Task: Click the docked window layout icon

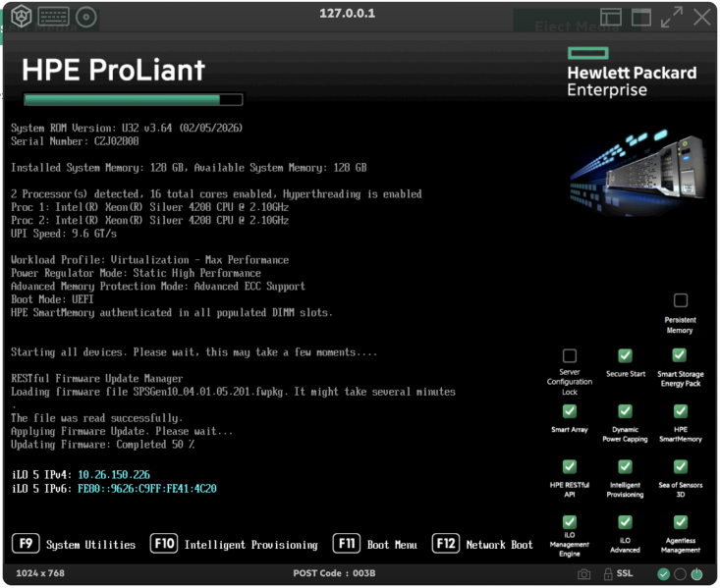Action: point(611,18)
